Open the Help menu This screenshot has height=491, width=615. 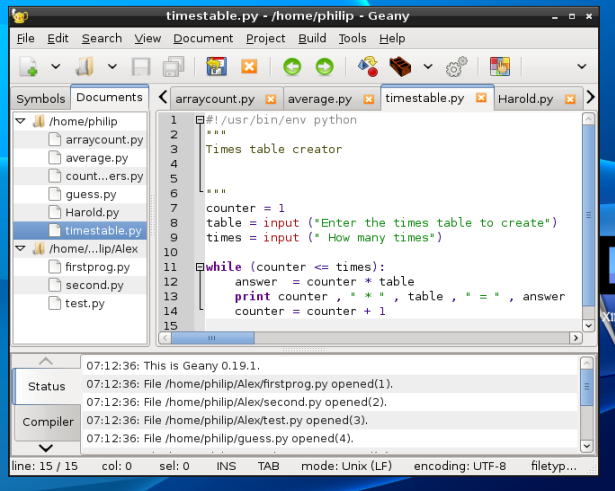(x=392, y=38)
